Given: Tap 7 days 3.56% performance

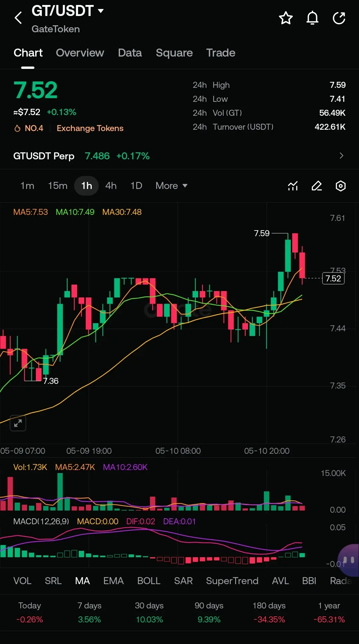Looking at the screenshot, I should tap(89, 612).
